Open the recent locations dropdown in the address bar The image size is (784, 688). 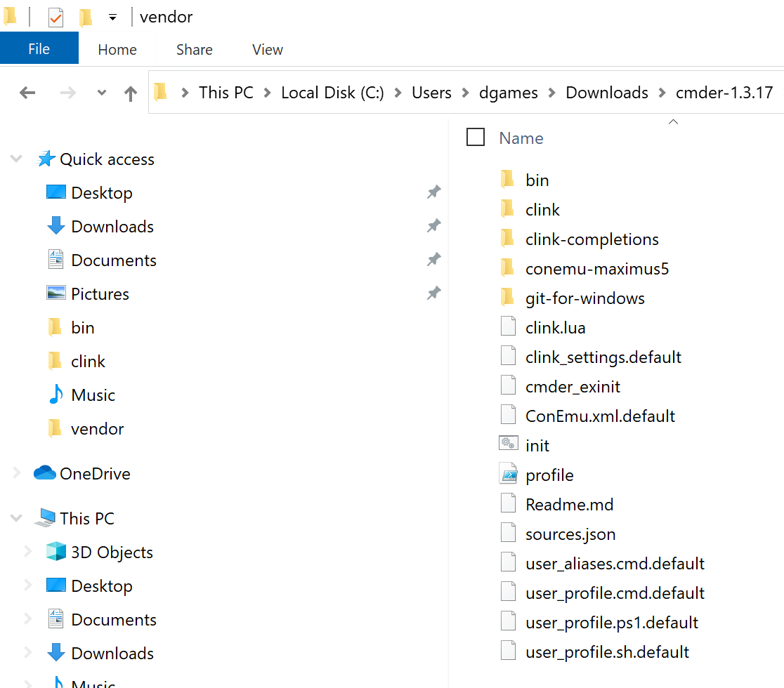point(100,92)
